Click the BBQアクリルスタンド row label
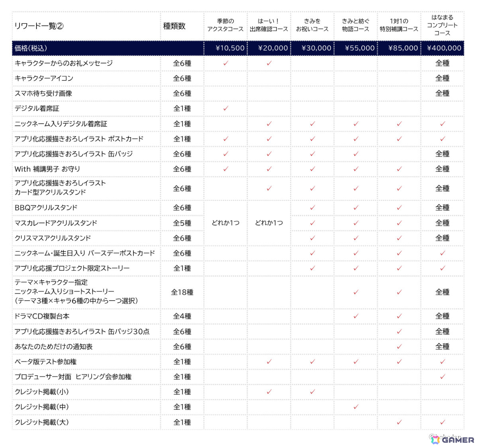478x448 pixels. point(46,208)
